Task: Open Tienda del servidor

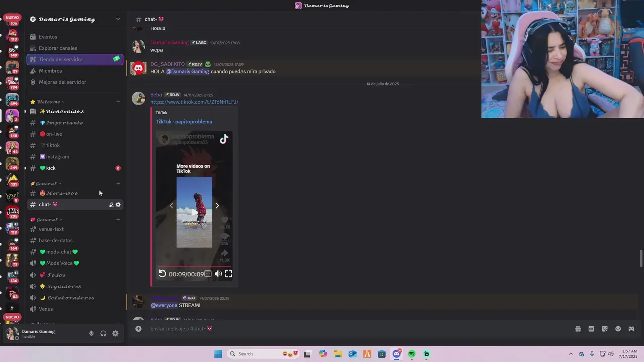Action: click(75, 59)
